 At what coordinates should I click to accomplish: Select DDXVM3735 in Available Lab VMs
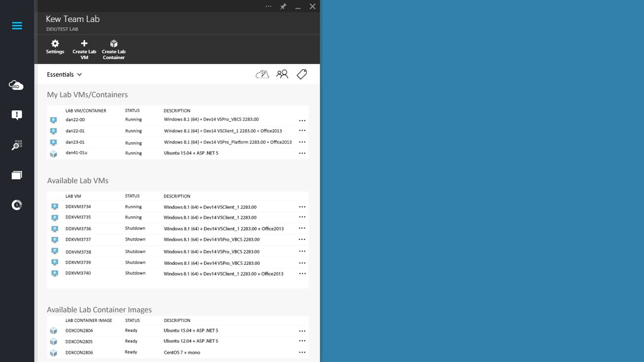click(x=78, y=217)
